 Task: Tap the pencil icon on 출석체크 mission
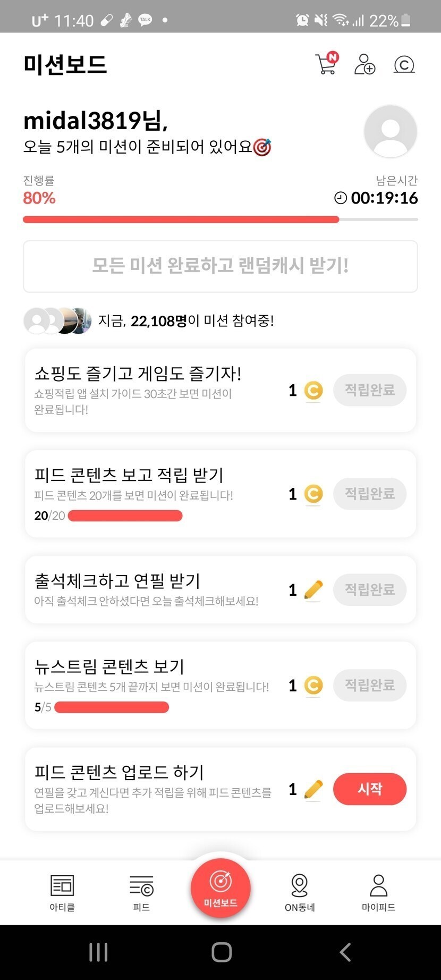tap(313, 590)
